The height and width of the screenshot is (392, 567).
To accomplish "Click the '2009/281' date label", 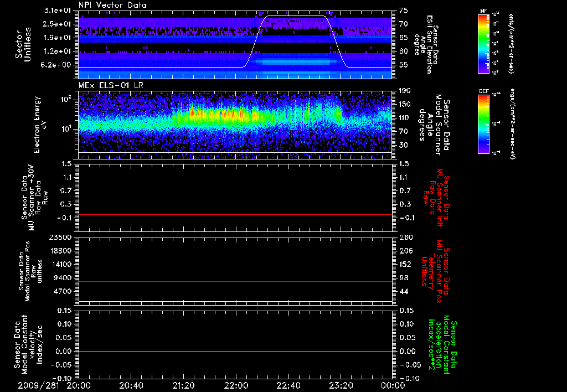I will coord(39,386).
